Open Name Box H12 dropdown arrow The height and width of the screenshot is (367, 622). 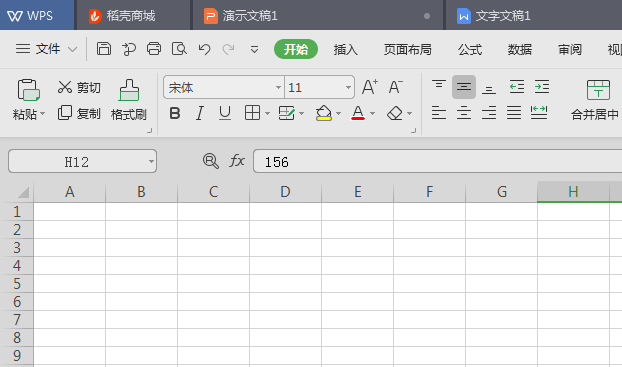tap(151, 161)
